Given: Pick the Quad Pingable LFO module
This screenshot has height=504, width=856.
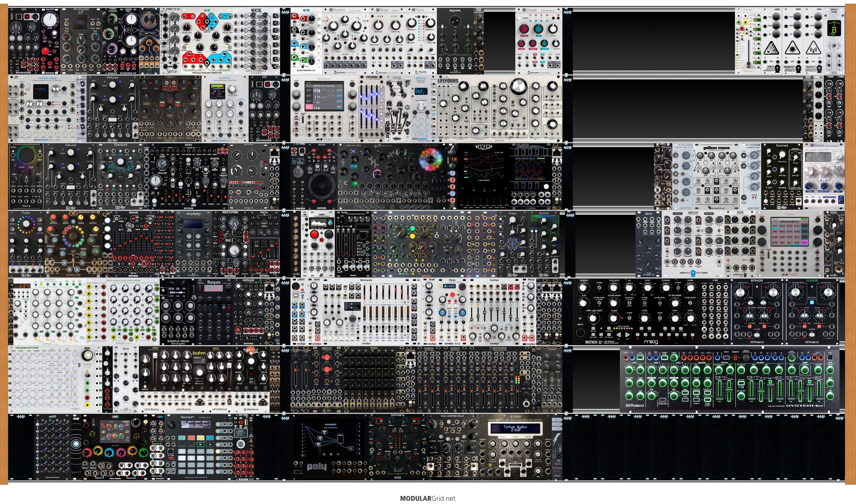Looking at the screenshot, I should tap(306, 41).
